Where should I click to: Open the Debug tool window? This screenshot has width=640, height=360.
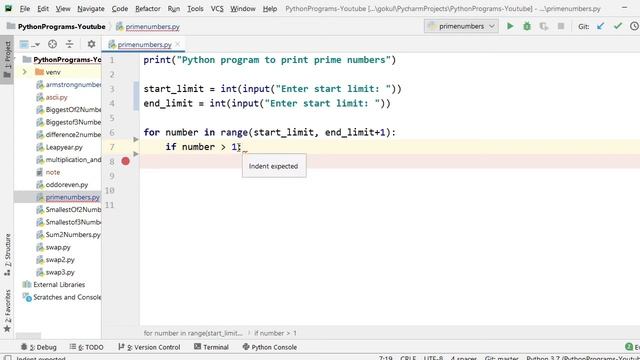[x=39, y=347]
